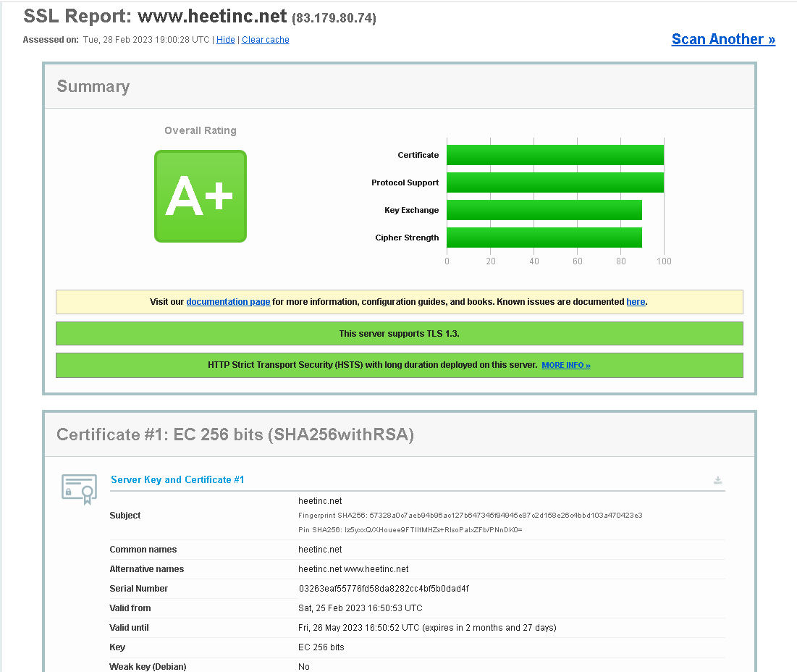
Task: Click the Weak key (Debian) value 'No'
Action: (304, 666)
